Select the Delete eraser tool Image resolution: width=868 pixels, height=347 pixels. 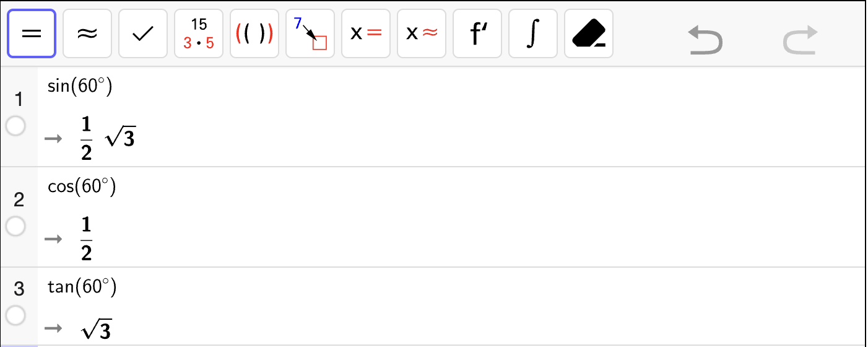coord(589,33)
